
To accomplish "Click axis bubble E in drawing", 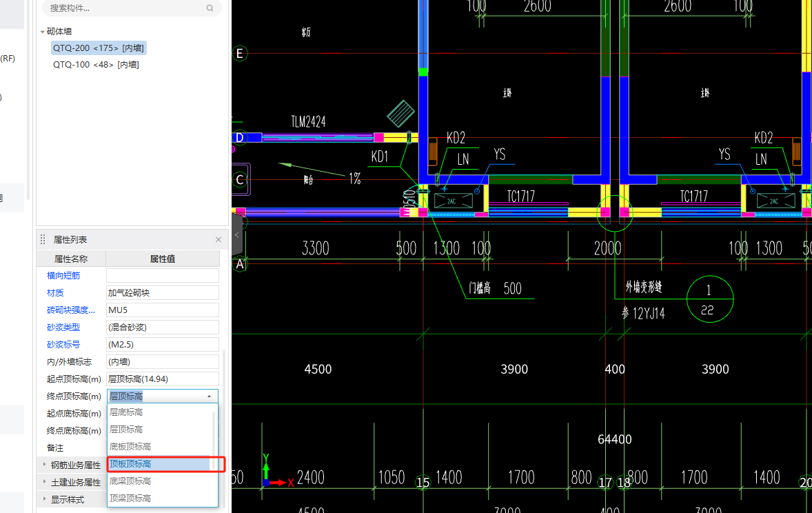I will 239,53.
